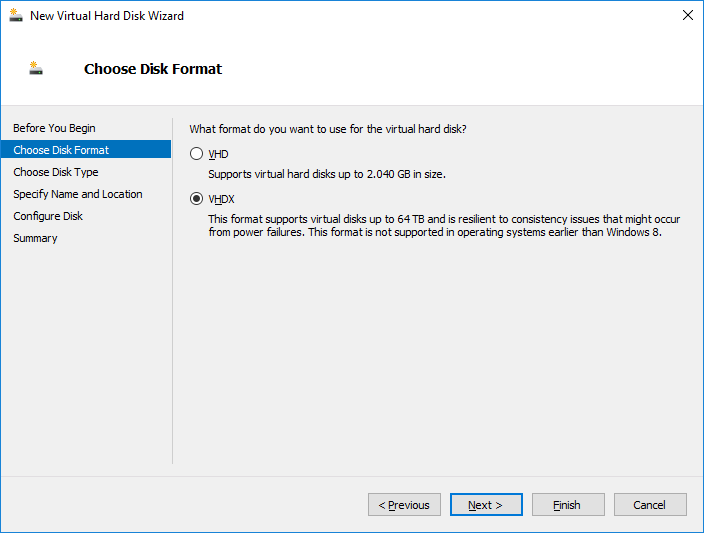This screenshot has width=704, height=533.
Task: Open the Configure Disk step
Action: click(x=48, y=216)
